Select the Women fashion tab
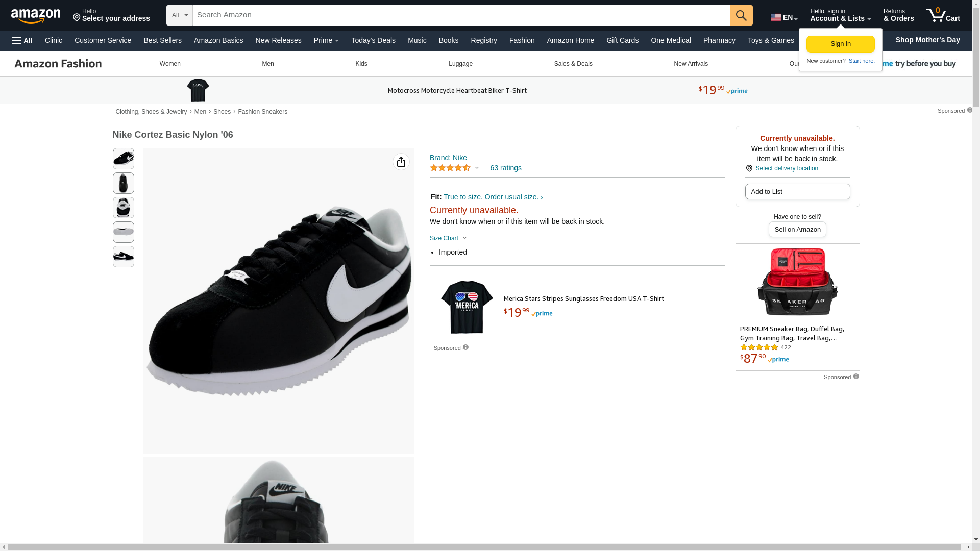 click(170, 64)
